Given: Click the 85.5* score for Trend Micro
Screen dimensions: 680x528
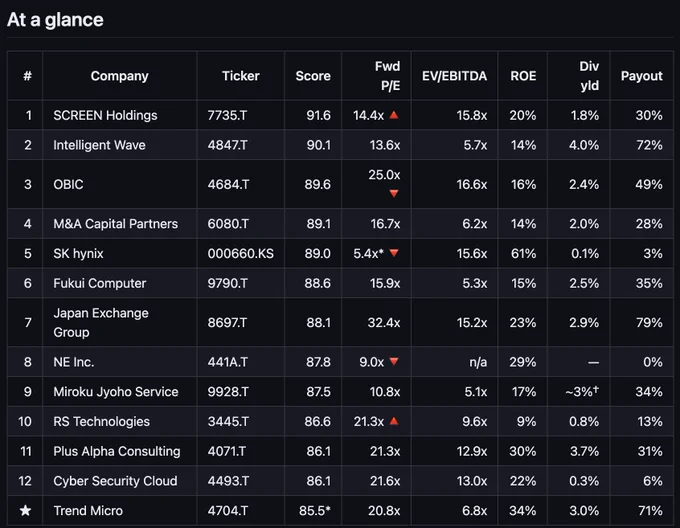Looking at the screenshot, I should pos(314,511).
